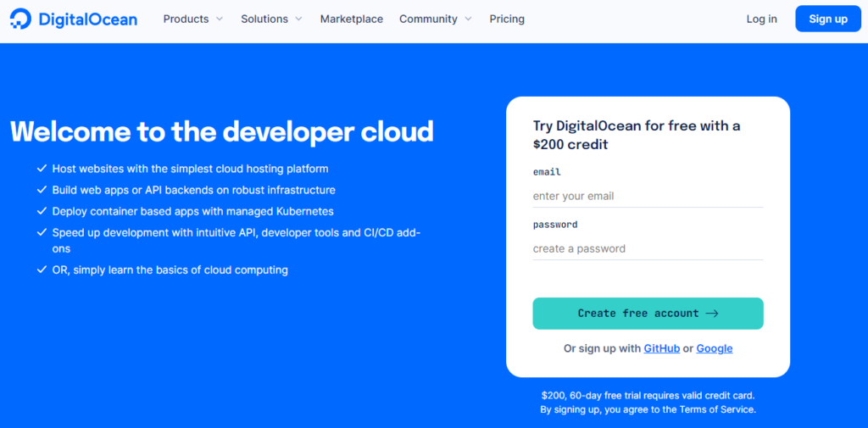
Task: Go to Pricing in the top navigation
Action: pyautogui.click(x=507, y=19)
